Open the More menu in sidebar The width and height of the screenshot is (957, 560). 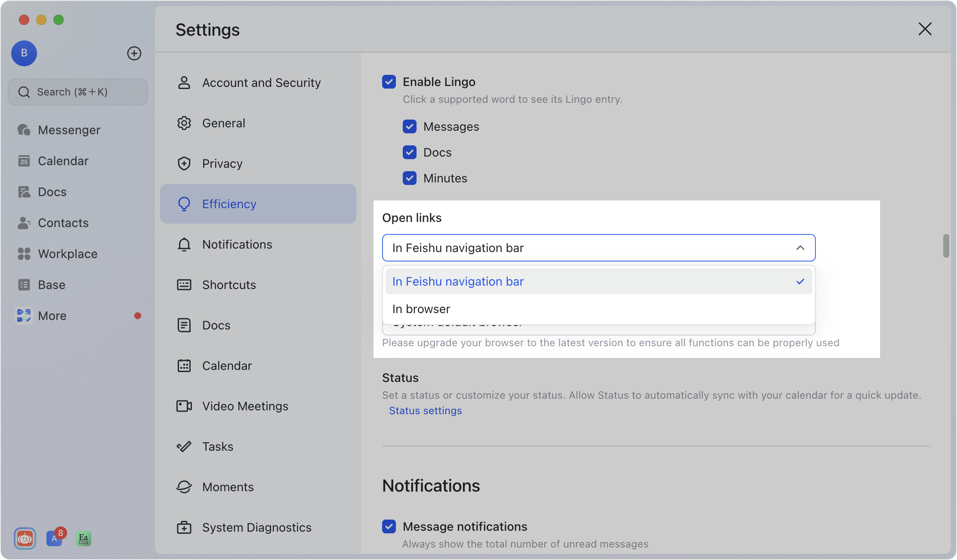click(x=52, y=315)
